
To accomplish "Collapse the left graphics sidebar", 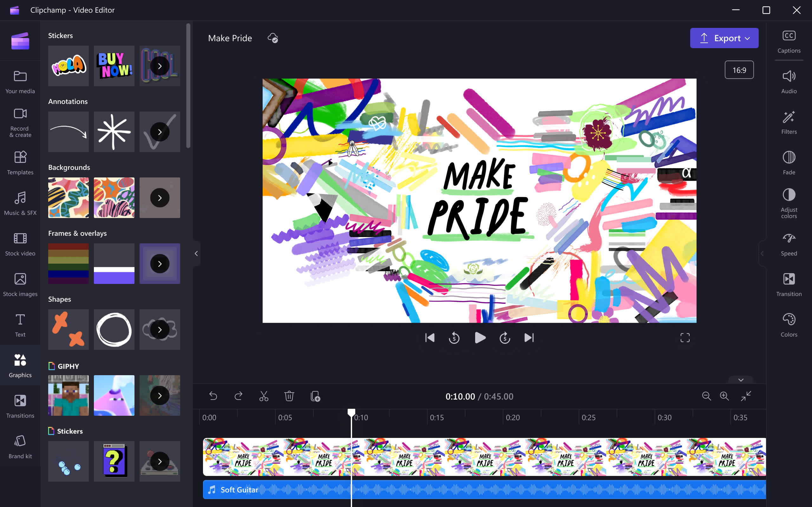I will click(x=196, y=253).
